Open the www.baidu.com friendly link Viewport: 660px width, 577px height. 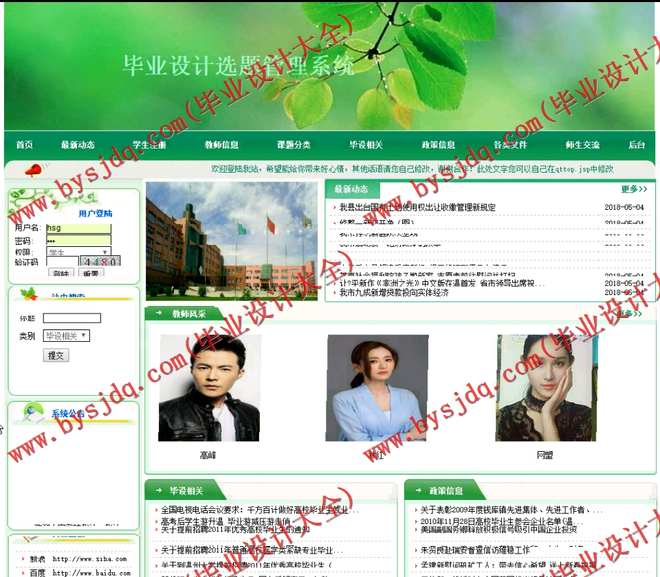click(x=91, y=573)
